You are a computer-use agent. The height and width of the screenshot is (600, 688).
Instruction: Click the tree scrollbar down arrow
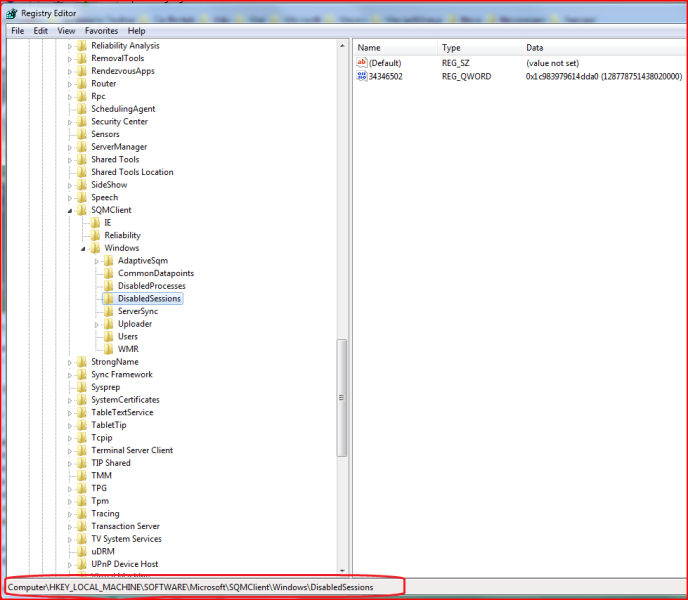point(342,571)
